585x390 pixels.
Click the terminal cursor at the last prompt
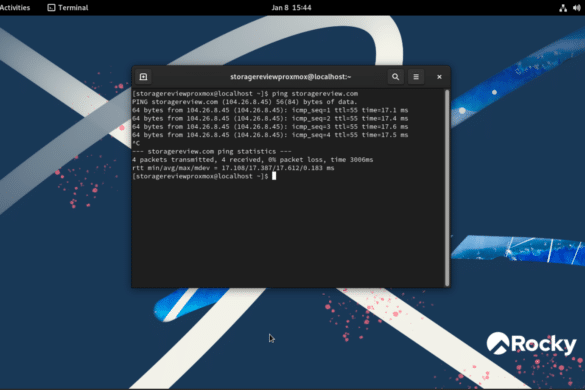click(x=274, y=176)
